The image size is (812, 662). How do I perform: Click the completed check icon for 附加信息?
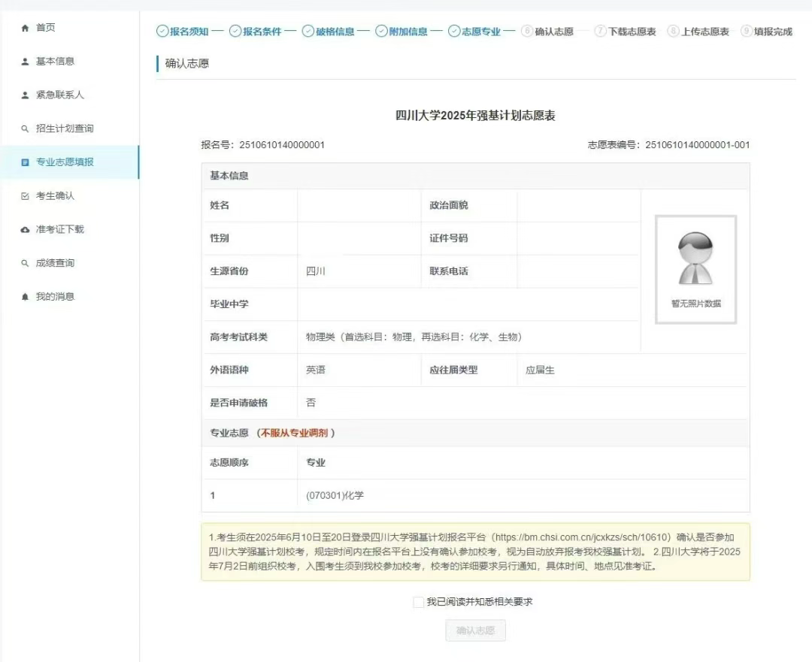click(x=382, y=32)
